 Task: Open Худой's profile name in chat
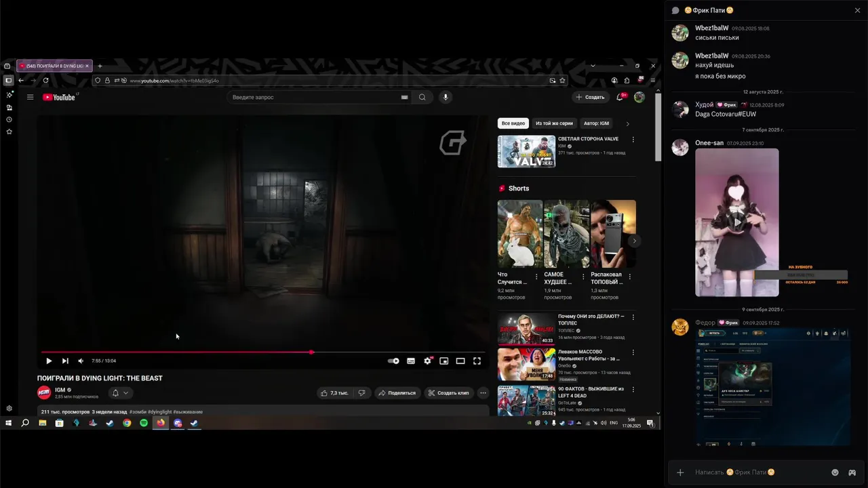(704, 105)
